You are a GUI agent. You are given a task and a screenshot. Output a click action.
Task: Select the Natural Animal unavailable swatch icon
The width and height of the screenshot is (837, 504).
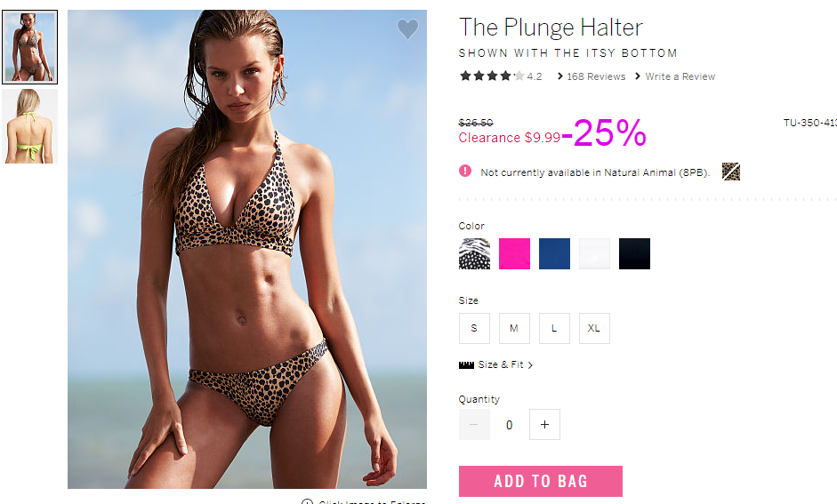pos(731,172)
